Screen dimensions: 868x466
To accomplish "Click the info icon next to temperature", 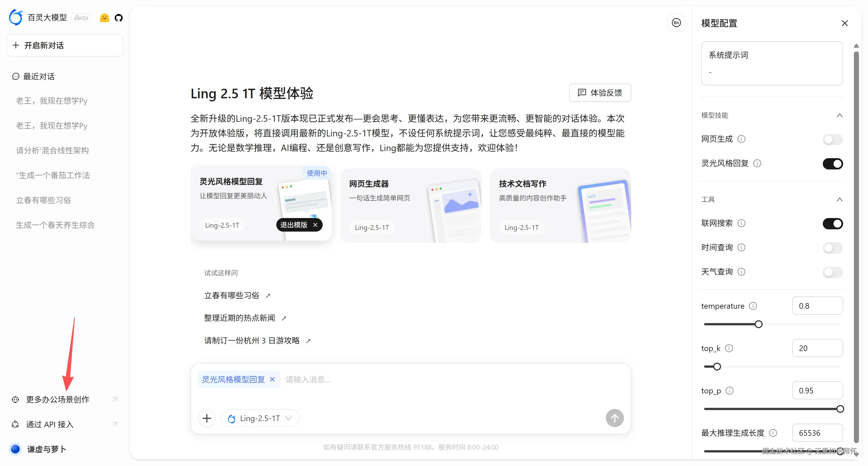I will [753, 306].
